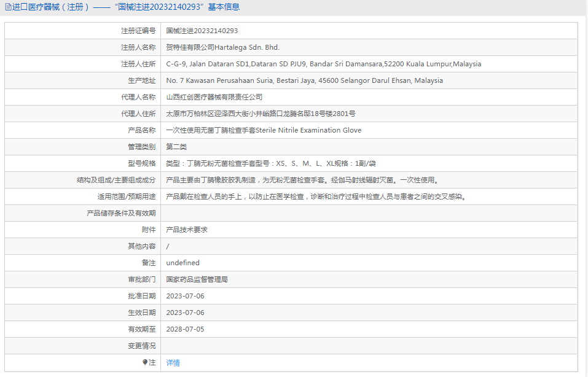
Task: Click the 产品储存条件及有效期 label
Action: pos(121,213)
